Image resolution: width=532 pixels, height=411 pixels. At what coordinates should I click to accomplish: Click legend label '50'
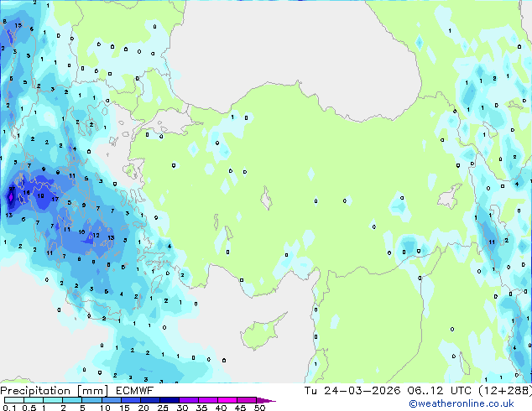coord(259,408)
